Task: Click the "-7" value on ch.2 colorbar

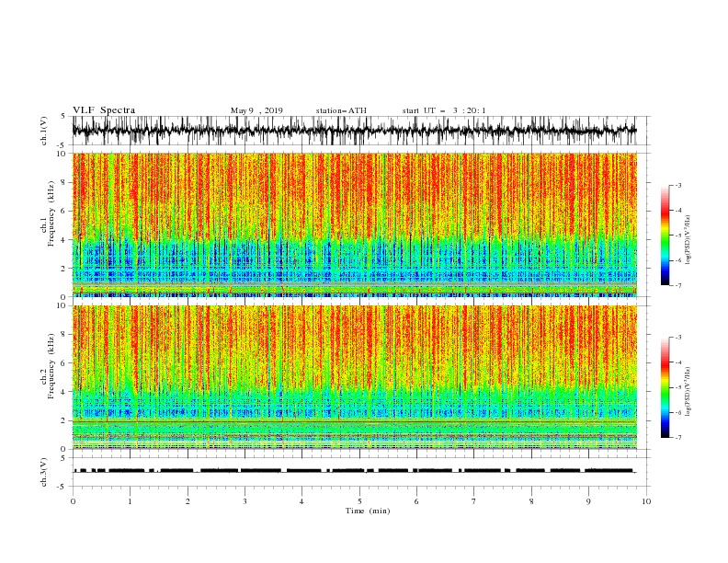Action: tap(678, 438)
